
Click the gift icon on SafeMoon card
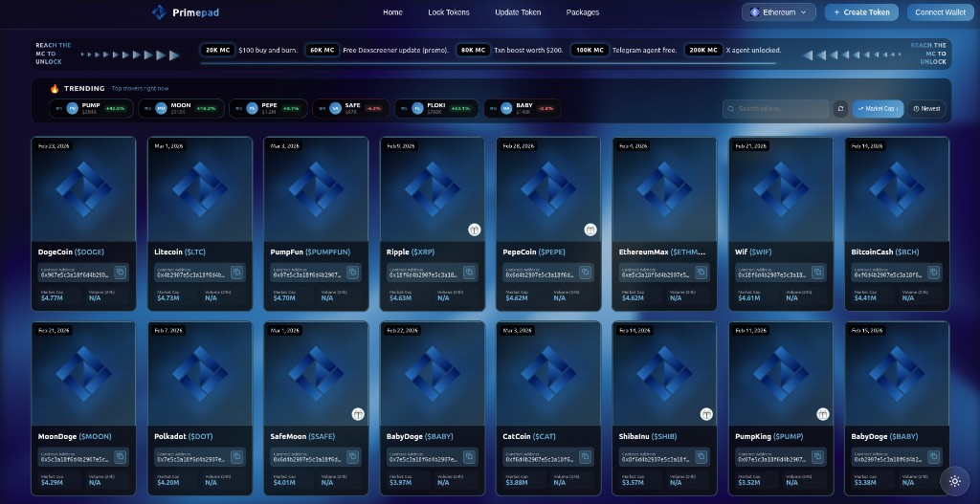(358, 414)
